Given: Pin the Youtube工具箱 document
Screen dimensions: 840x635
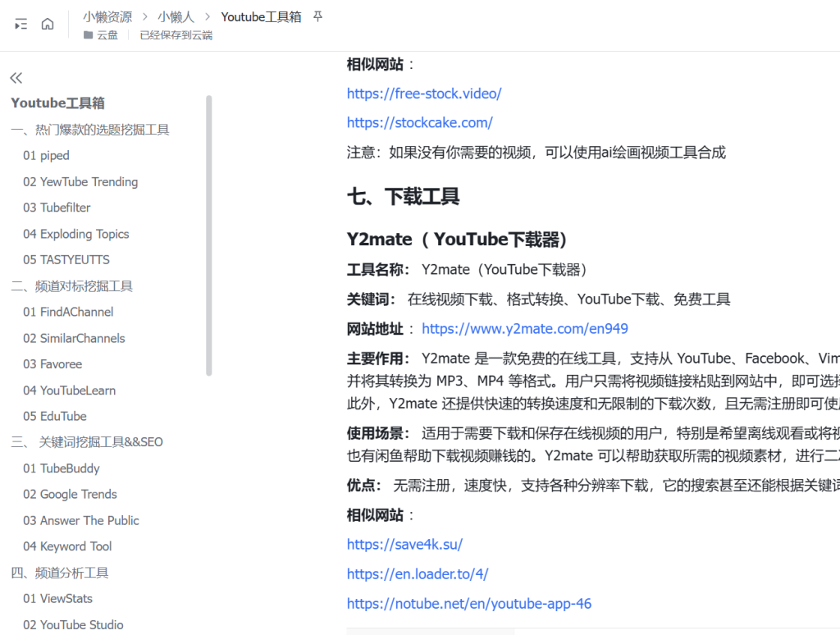Looking at the screenshot, I should pos(317,16).
